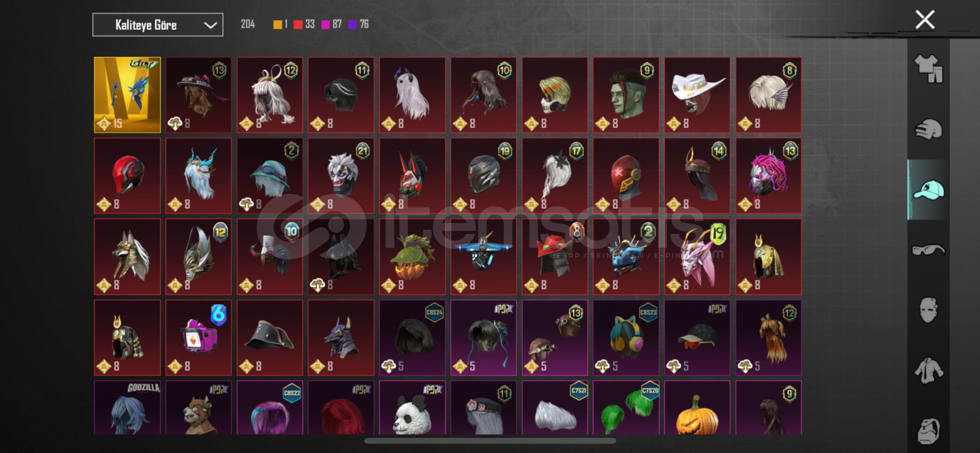The width and height of the screenshot is (980, 453).
Task: Pick the Godzilla blue hair item
Action: [x=127, y=407]
